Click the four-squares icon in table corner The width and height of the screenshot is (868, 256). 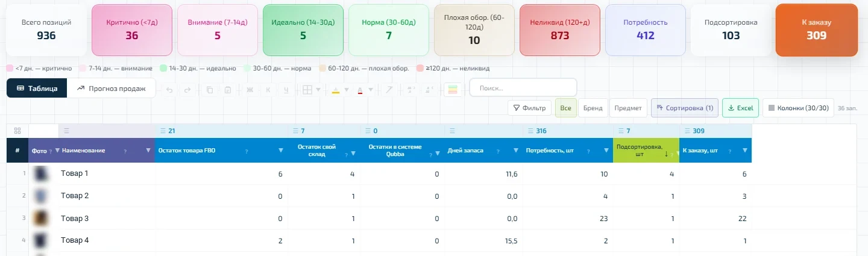[17, 131]
